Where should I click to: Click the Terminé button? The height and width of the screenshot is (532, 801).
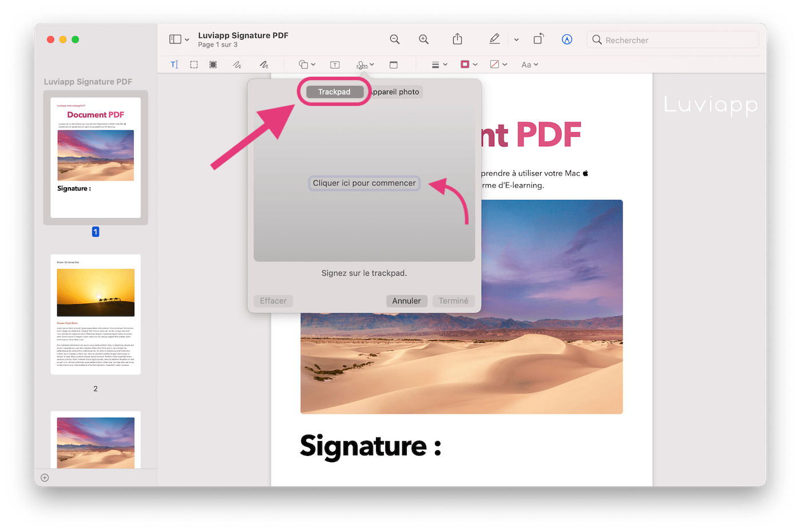(453, 301)
